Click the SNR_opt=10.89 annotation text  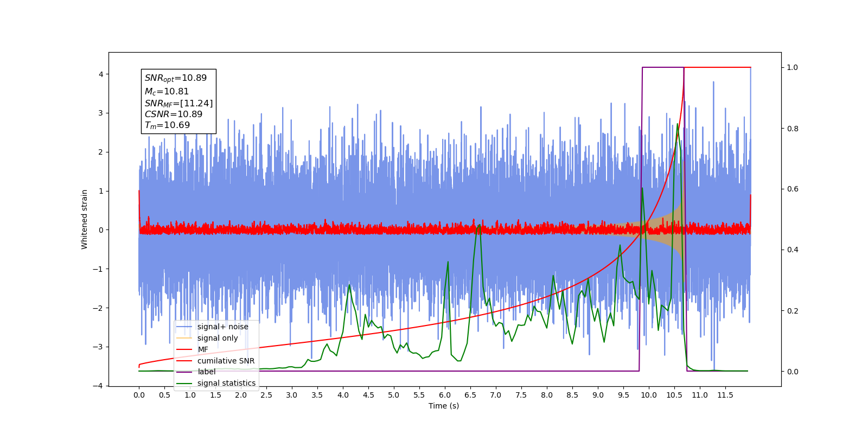(x=176, y=78)
